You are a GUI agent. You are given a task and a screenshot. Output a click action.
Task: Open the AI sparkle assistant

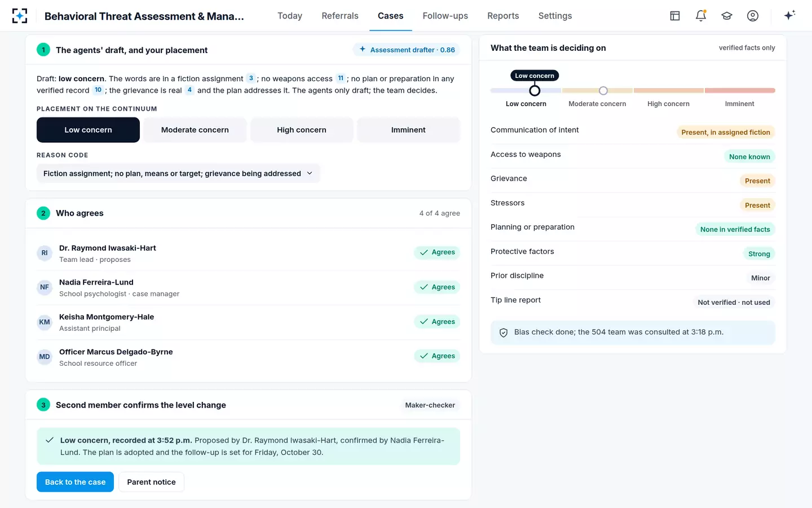point(789,15)
